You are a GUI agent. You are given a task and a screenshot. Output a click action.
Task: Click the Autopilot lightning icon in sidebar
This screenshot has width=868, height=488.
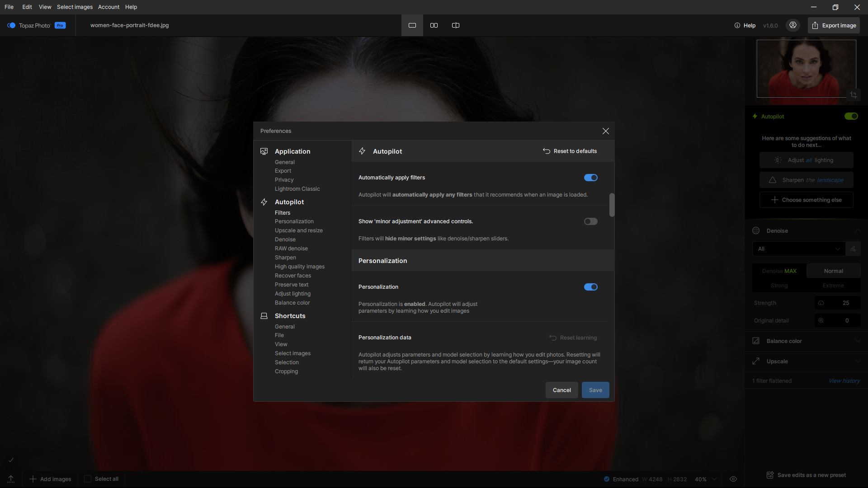(264, 202)
